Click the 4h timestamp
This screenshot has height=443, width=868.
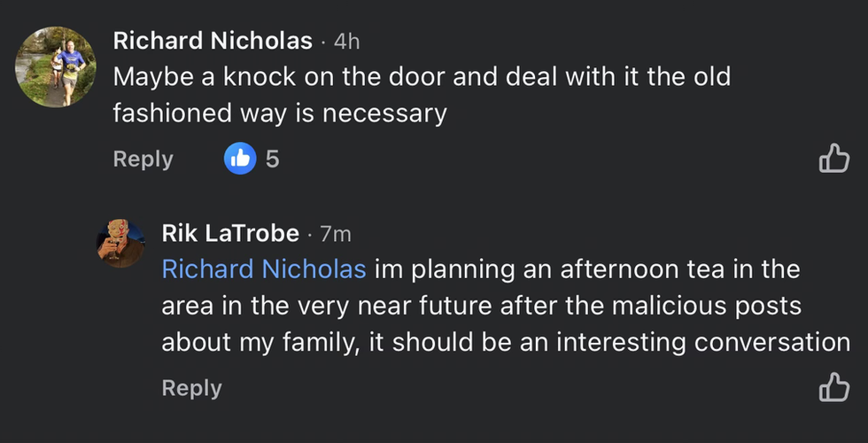pyautogui.click(x=345, y=41)
